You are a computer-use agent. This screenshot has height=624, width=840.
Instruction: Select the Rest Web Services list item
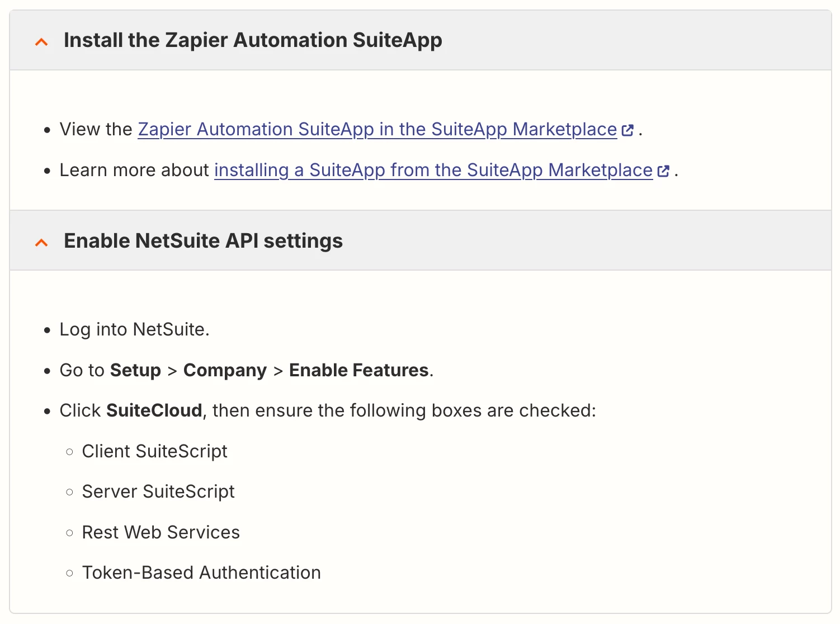point(161,532)
